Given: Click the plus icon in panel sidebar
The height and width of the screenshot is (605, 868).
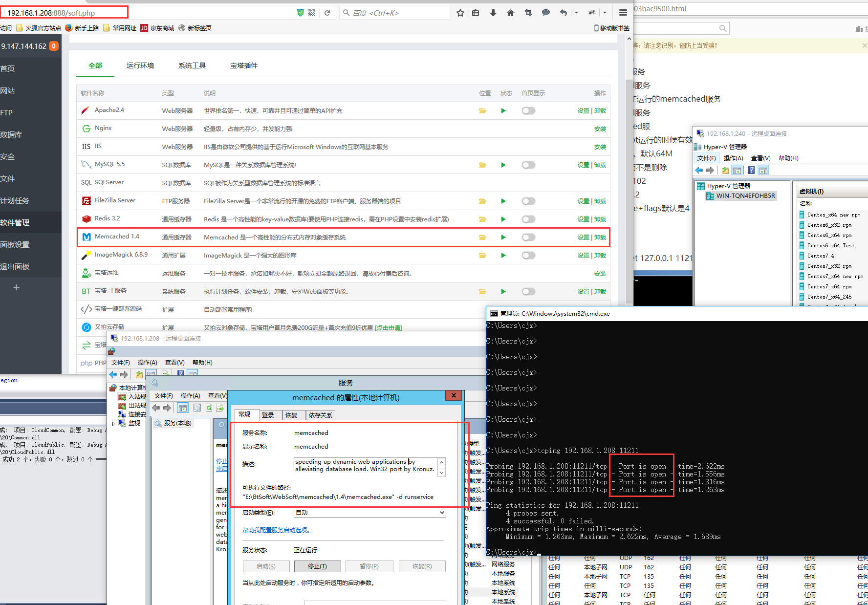Looking at the screenshot, I should pos(16,287).
